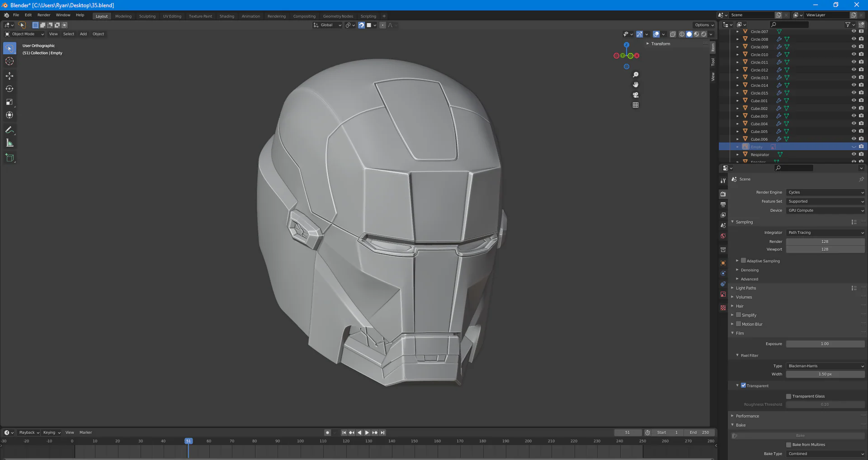Choose the Add Cube tool
This screenshot has height=460, width=868.
[x=9, y=158]
